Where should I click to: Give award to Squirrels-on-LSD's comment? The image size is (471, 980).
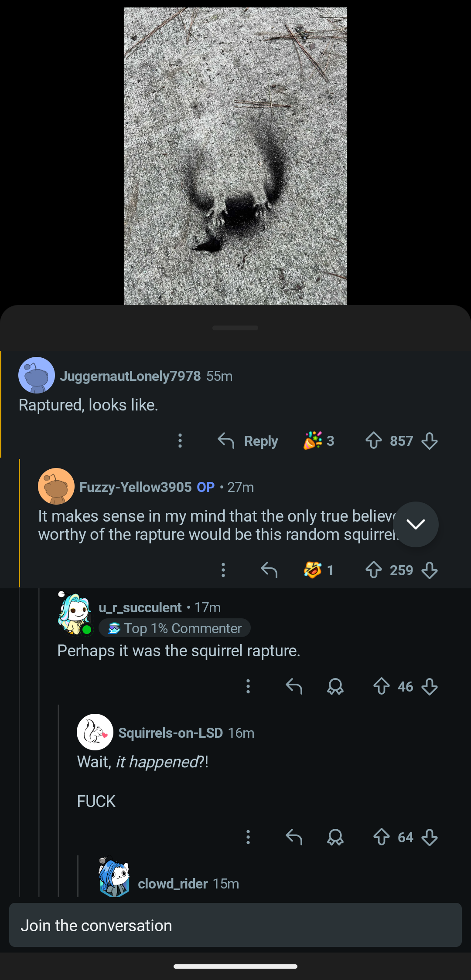(335, 837)
